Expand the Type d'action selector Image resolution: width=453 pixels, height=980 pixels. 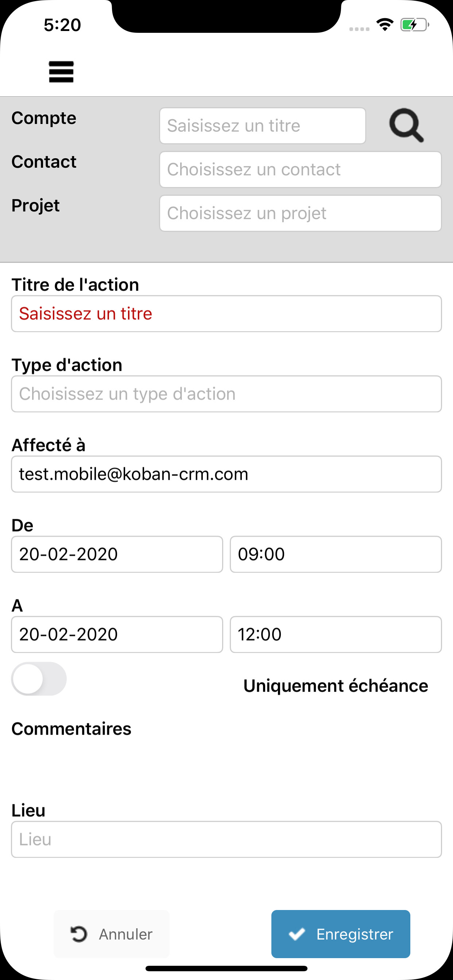(x=226, y=394)
